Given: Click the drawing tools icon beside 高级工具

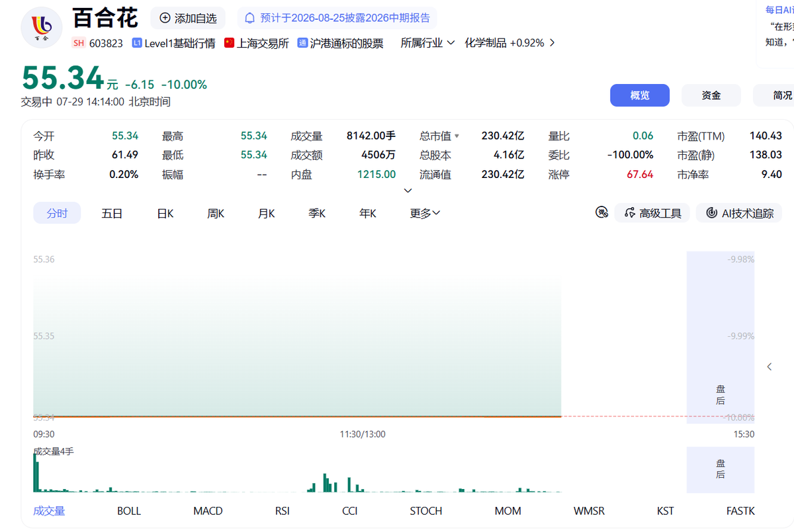Looking at the screenshot, I should coord(601,212).
